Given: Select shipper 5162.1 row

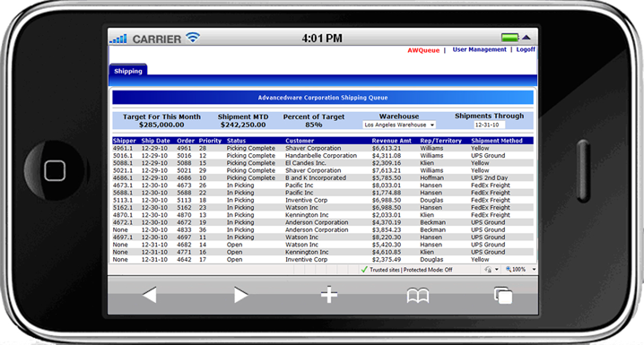Looking at the screenshot, I should (x=323, y=208).
